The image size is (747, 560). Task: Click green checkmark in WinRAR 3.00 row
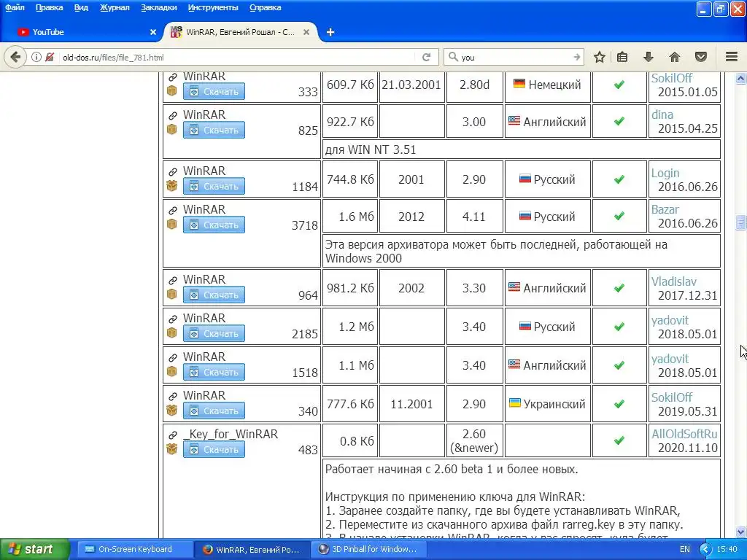point(619,122)
